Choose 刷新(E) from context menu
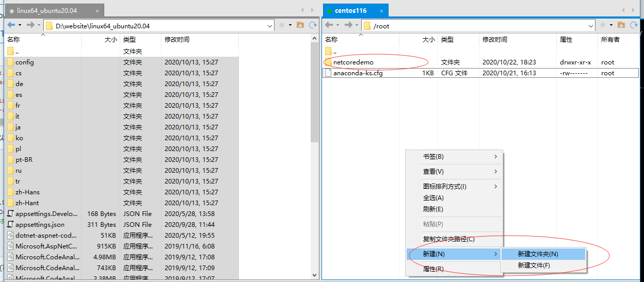This screenshot has height=282, width=644. (x=454, y=209)
